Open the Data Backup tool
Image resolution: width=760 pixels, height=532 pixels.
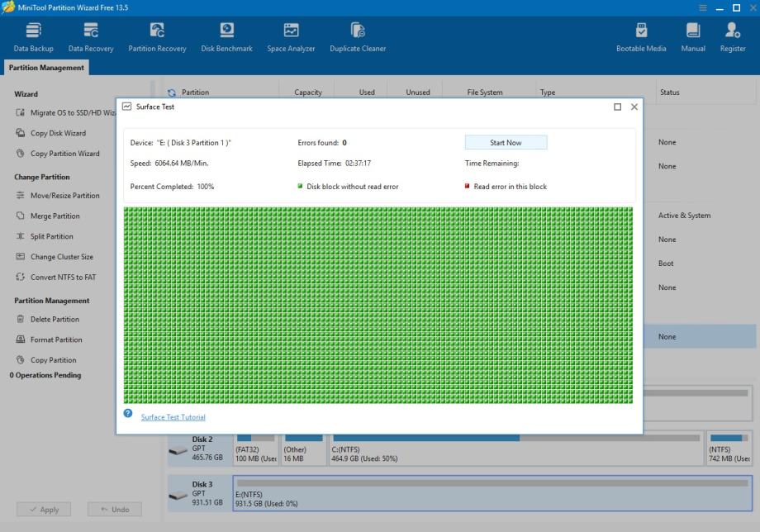tap(34, 37)
